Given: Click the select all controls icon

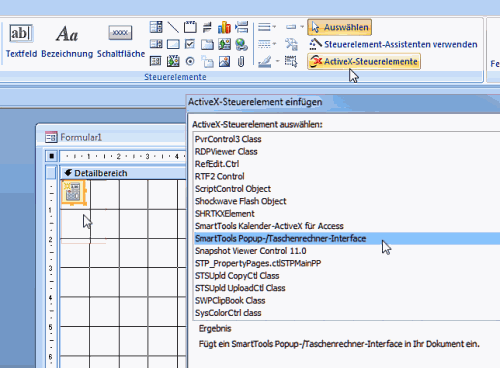Looking at the screenshot, I should 291,61.
